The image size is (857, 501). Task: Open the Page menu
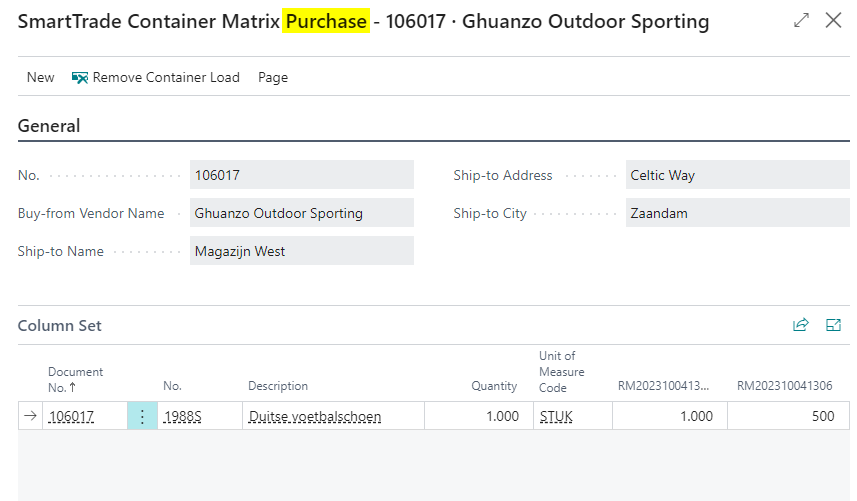click(x=273, y=78)
